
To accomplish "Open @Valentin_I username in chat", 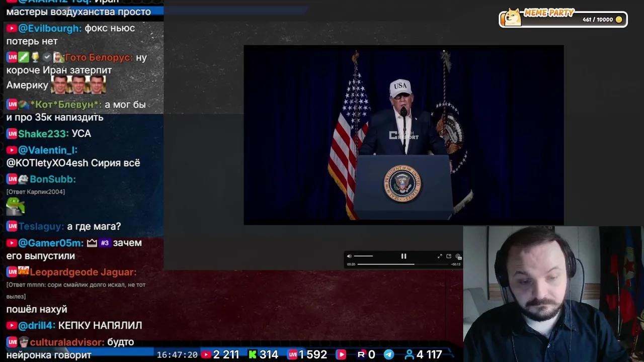I will click(x=48, y=150).
